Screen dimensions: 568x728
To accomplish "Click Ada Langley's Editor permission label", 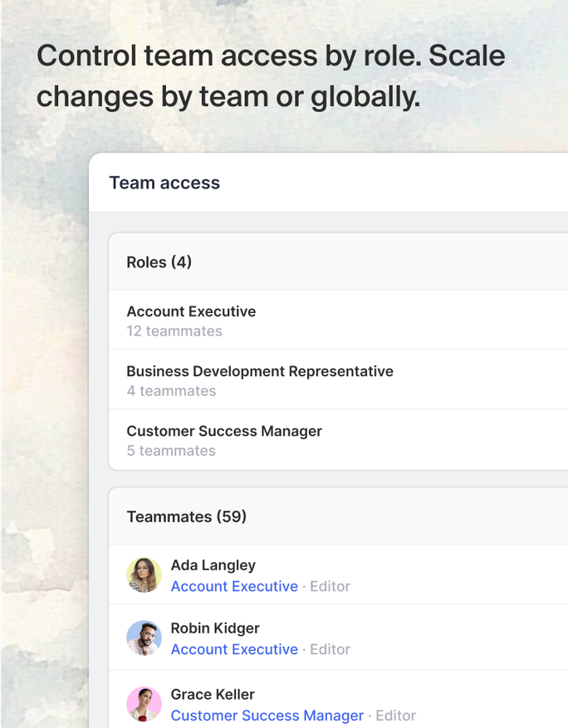I will tap(331, 586).
